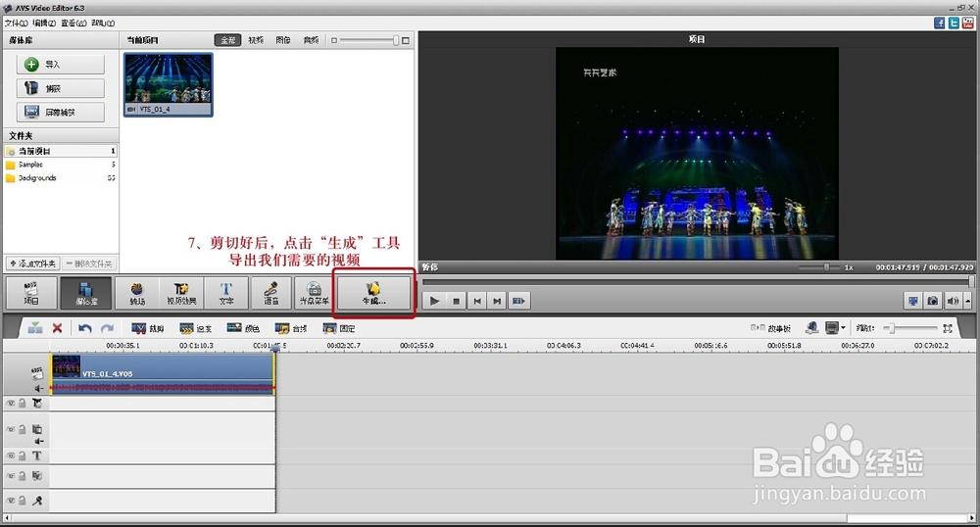Open the 语音 voice recording panel
The image size is (980, 527).
click(x=270, y=293)
